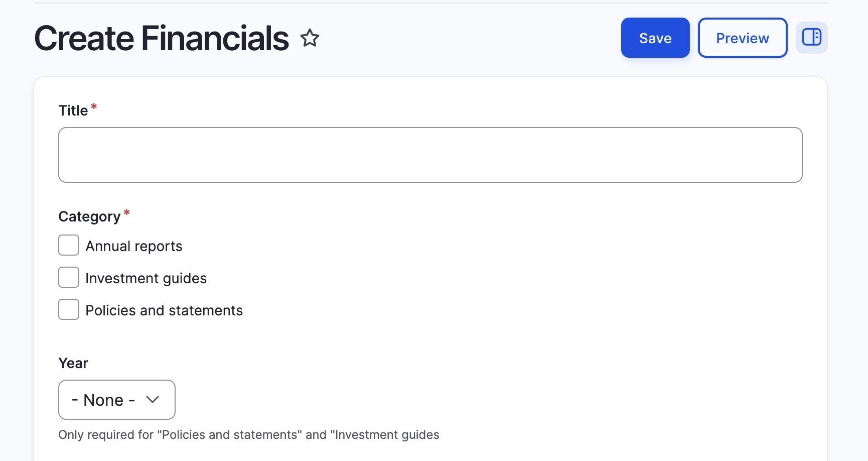Image resolution: width=868 pixels, height=461 pixels.
Task: Preview the Financials content
Action: click(x=742, y=38)
